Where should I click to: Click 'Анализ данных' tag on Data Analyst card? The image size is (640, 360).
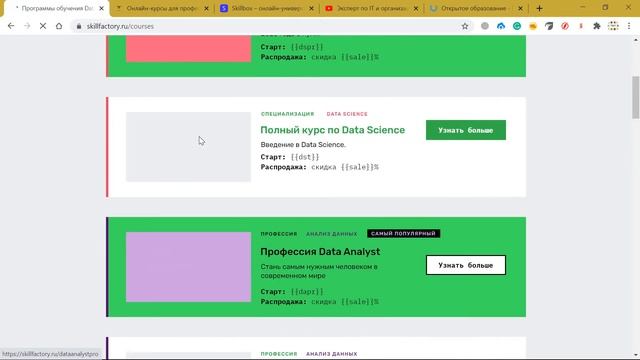tap(331, 234)
